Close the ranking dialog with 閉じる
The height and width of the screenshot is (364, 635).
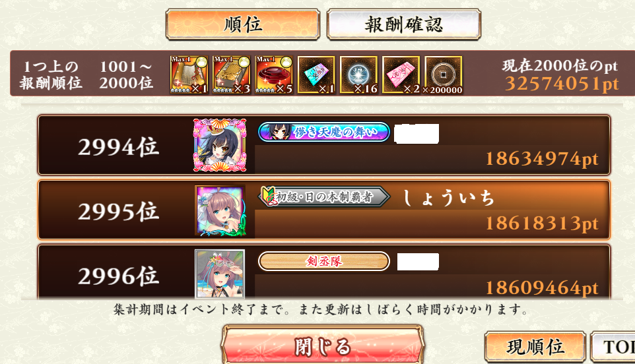(x=323, y=346)
